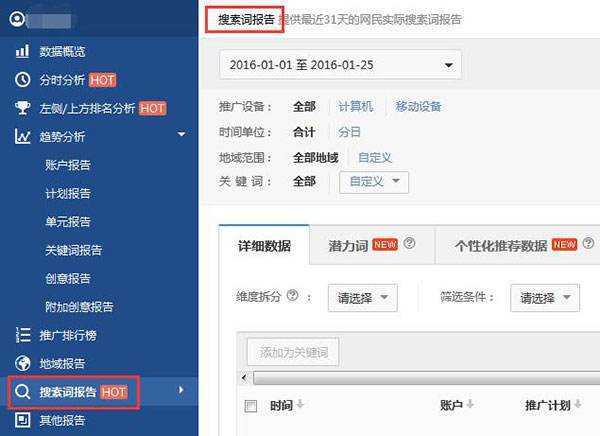Open 关键词报告 under 趋势分析
Image resolution: width=600 pixels, height=436 pixels.
(73, 250)
